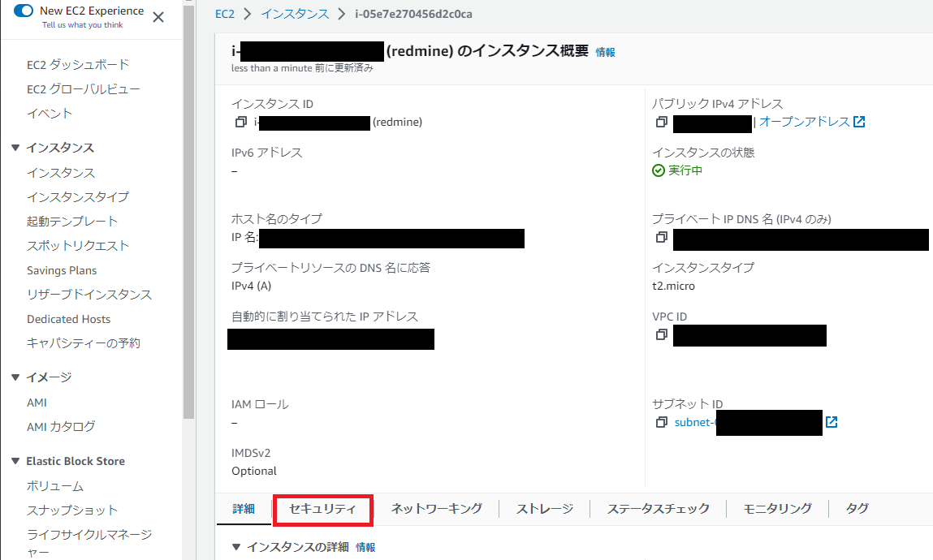The image size is (933, 560).
Task: Collapse the インスタンスの詳細 panel
Action: [x=236, y=547]
